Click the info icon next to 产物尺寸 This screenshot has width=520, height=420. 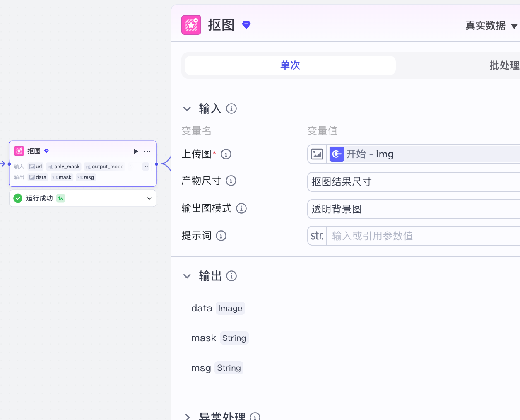tap(231, 181)
